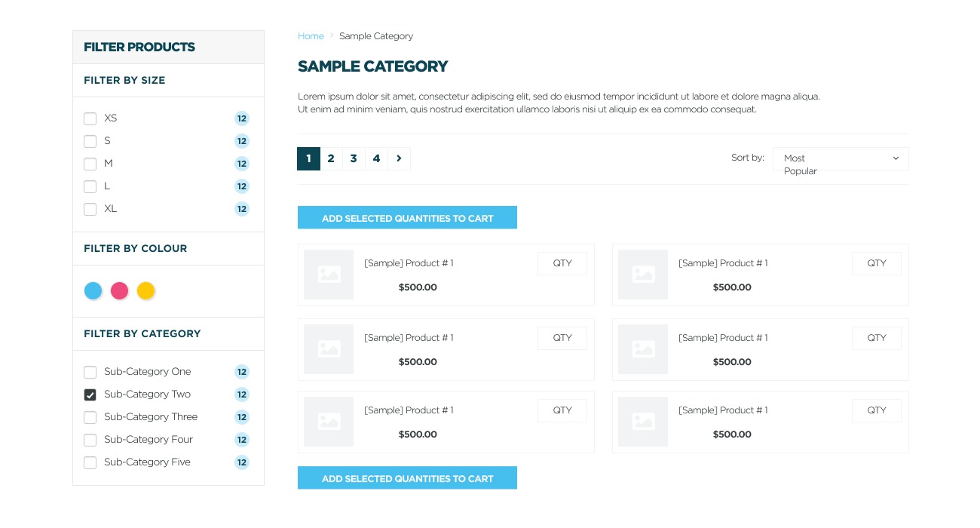Screen dimensions: 980x528
Task: Go to page 2 of results
Action: pyautogui.click(x=331, y=158)
